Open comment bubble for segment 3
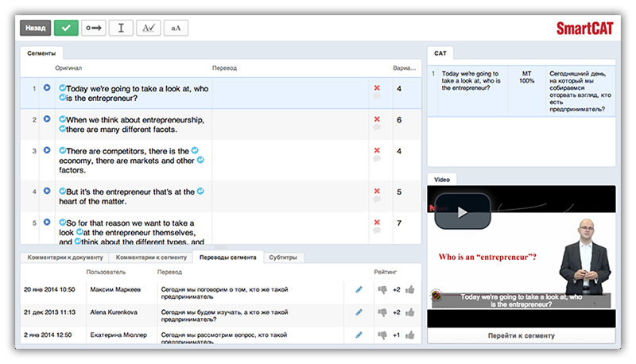636x364 pixels. (377, 158)
